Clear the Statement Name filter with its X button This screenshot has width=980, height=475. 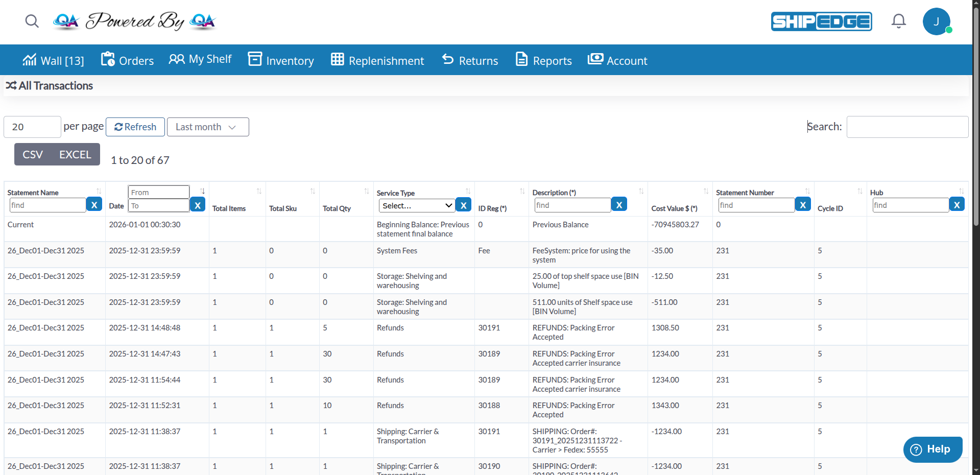click(x=94, y=204)
